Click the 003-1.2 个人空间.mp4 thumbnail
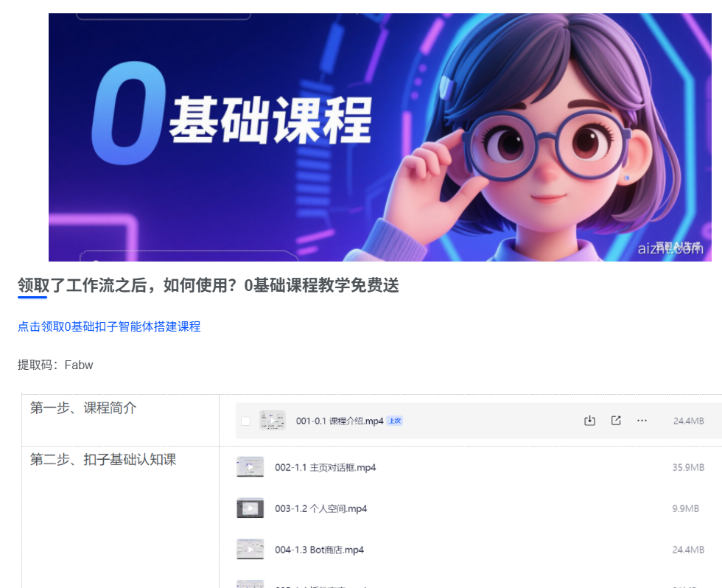The width and height of the screenshot is (722, 588). 250,508
